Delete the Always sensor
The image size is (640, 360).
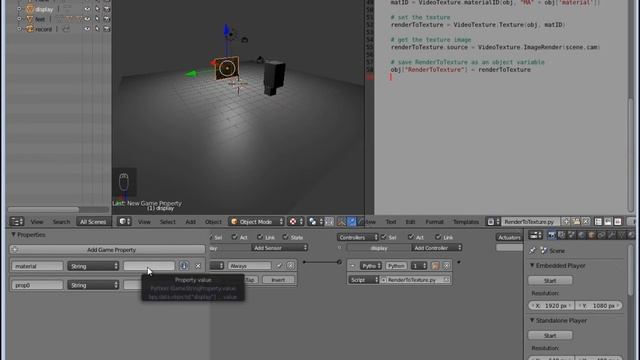point(290,266)
